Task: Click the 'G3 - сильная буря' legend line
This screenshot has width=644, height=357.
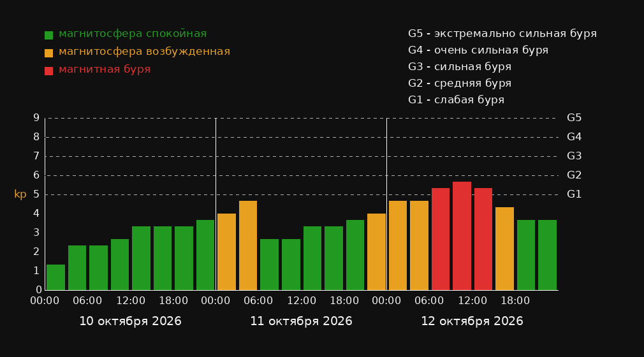Action: coord(460,66)
